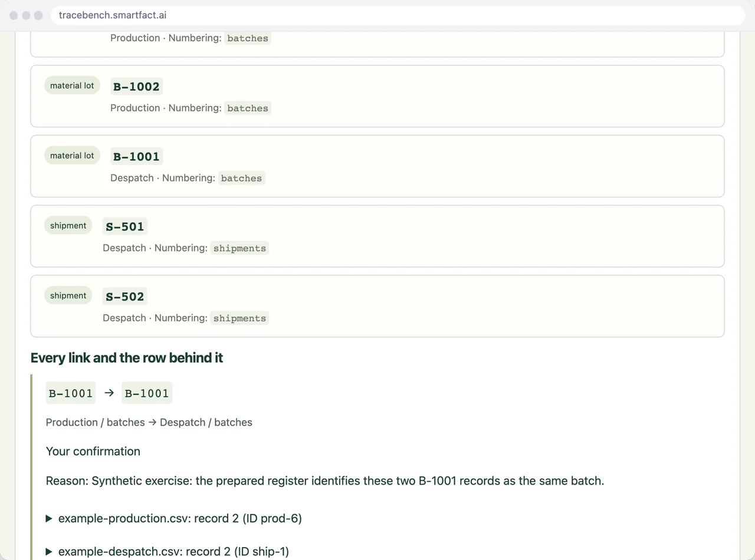Viewport: 755px width, 560px height.
Task: Select the B-1002 identifier code
Action: (x=136, y=87)
